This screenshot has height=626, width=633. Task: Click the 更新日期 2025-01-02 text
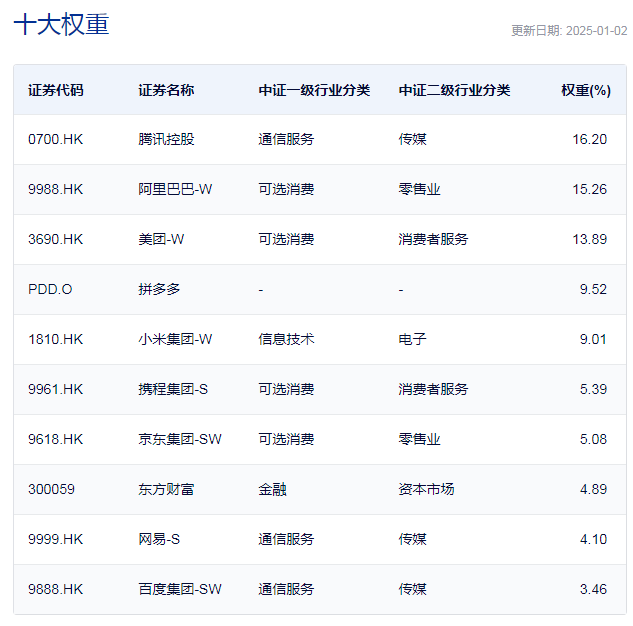568,30
